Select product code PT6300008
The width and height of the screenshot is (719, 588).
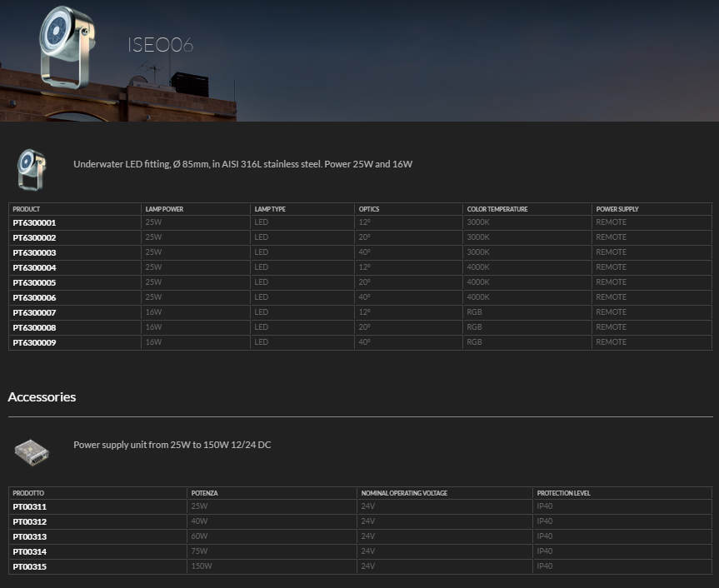(x=34, y=328)
